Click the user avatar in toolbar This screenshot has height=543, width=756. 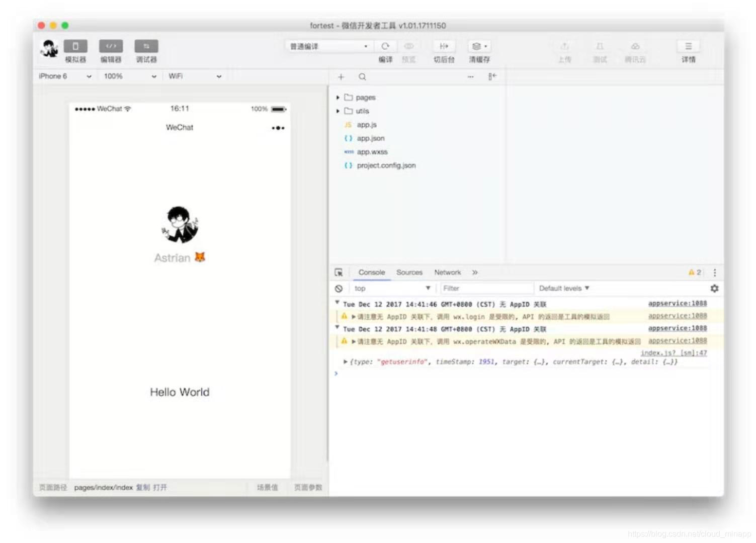49,49
